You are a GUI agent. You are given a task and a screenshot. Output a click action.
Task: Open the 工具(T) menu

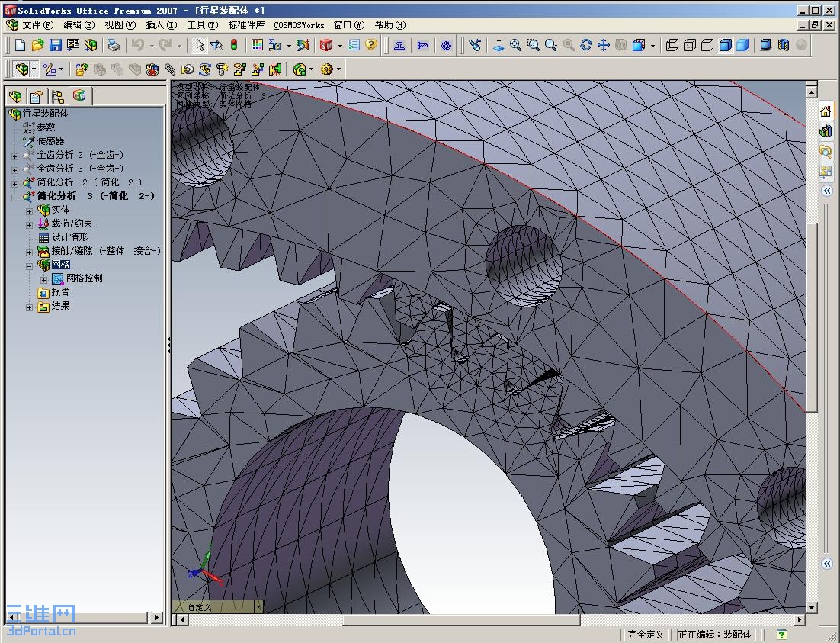pos(202,25)
